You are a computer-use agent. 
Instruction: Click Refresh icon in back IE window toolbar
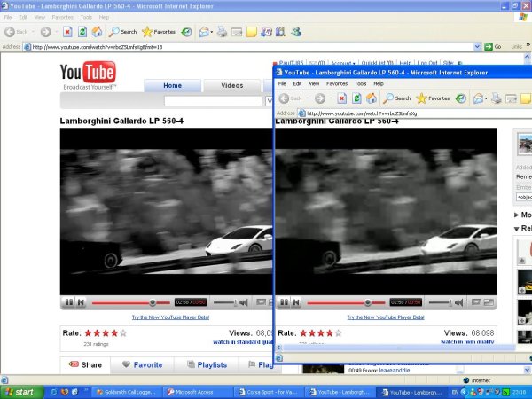tap(82, 32)
